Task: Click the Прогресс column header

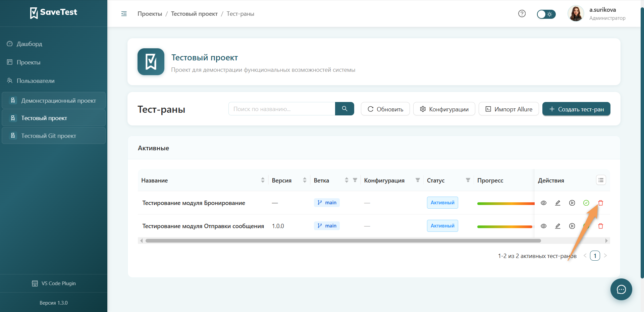Action: click(490, 180)
